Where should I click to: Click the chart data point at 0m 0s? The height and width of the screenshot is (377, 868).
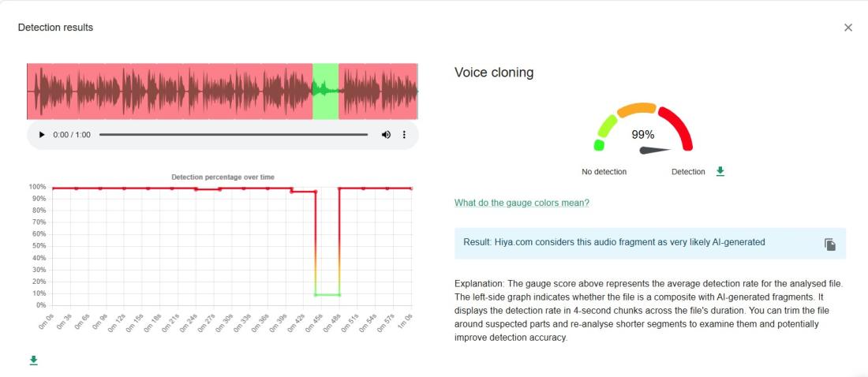click(53, 188)
